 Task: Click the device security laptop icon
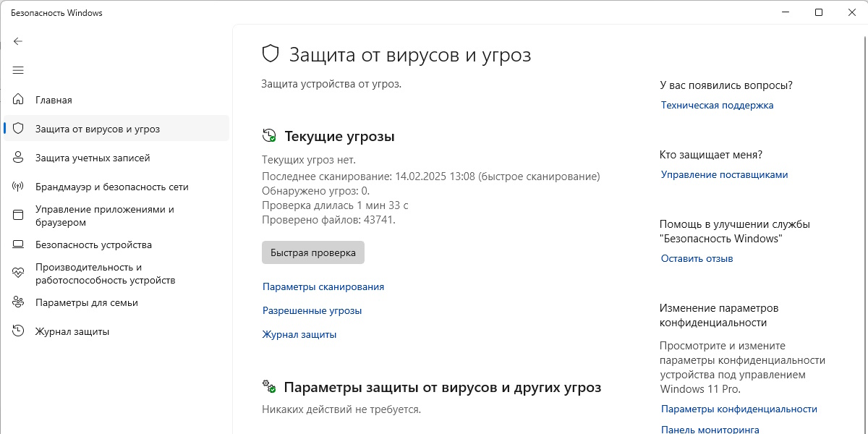tap(18, 244)
